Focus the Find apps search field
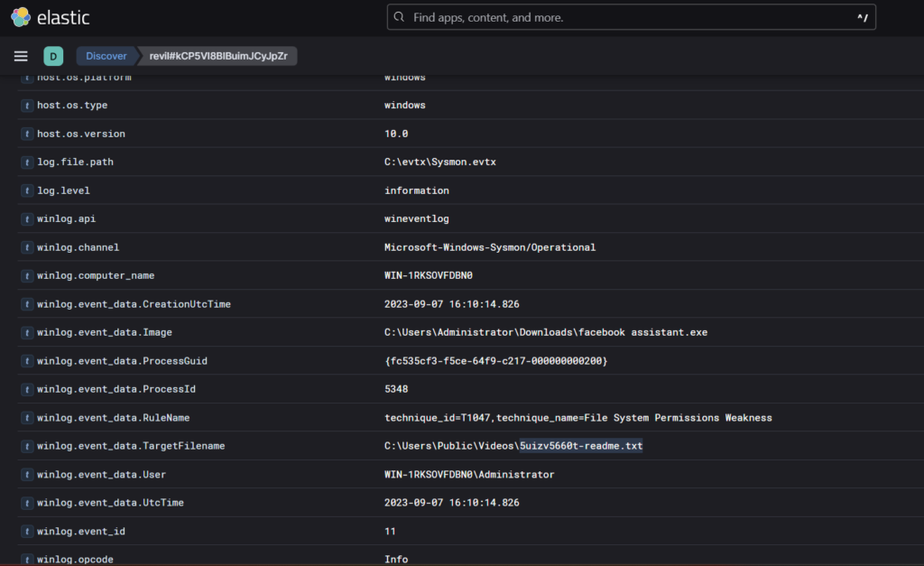This screenshot has height=566, width=924. click(x=623, y=17)
